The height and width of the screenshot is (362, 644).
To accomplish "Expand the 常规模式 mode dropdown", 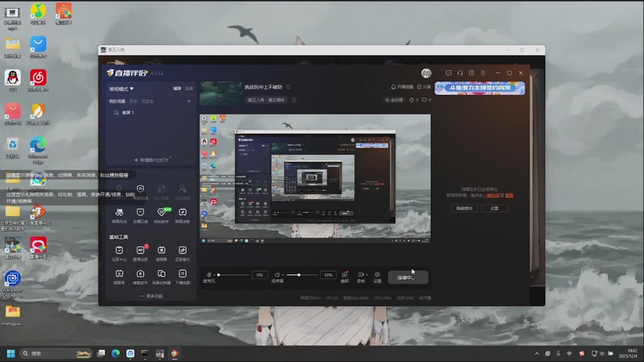I will [x=122, y=88].
